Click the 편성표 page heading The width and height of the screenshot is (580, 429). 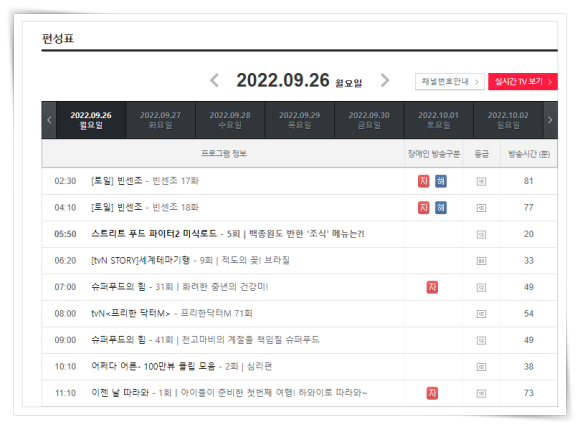[58, 38]
